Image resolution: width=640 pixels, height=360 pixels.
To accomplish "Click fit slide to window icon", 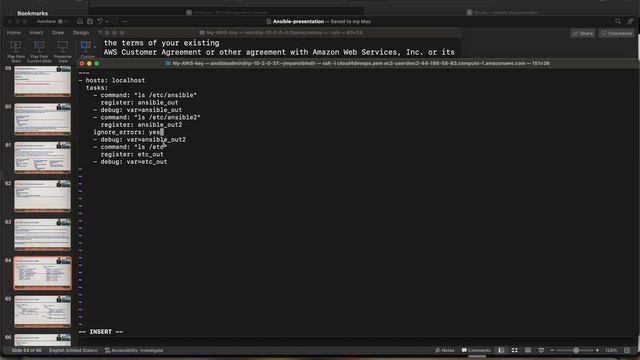I will point(627,350).
